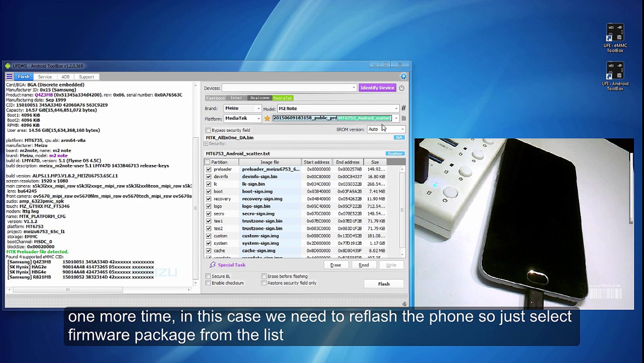Screen dimensions: 644x363
Task: Open the hamburger menu in Android ToolBox
Action: click(9, 77)
